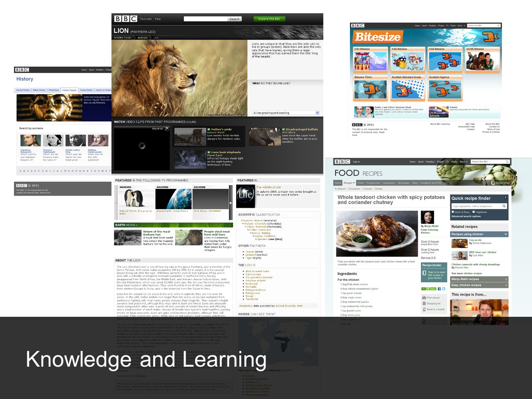Viewport: 532px width, 399px height.
Task: Open the Recipes dropdown in Food navigation
Action: 349,183
